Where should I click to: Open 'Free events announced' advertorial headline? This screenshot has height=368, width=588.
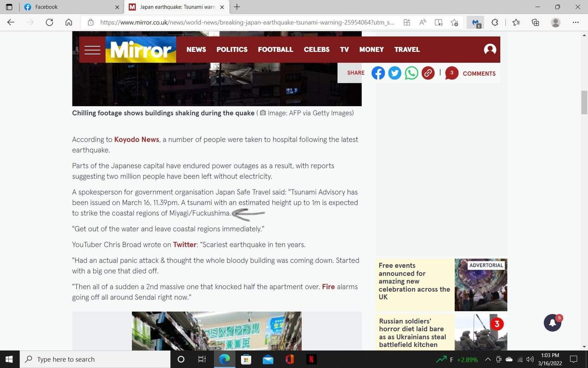click(x=414, y=281)
